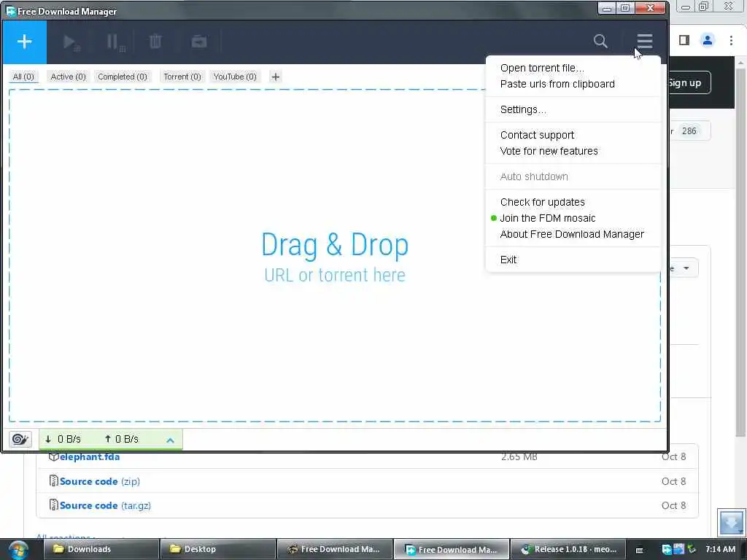Toggle the browser side panel icon

684,41
